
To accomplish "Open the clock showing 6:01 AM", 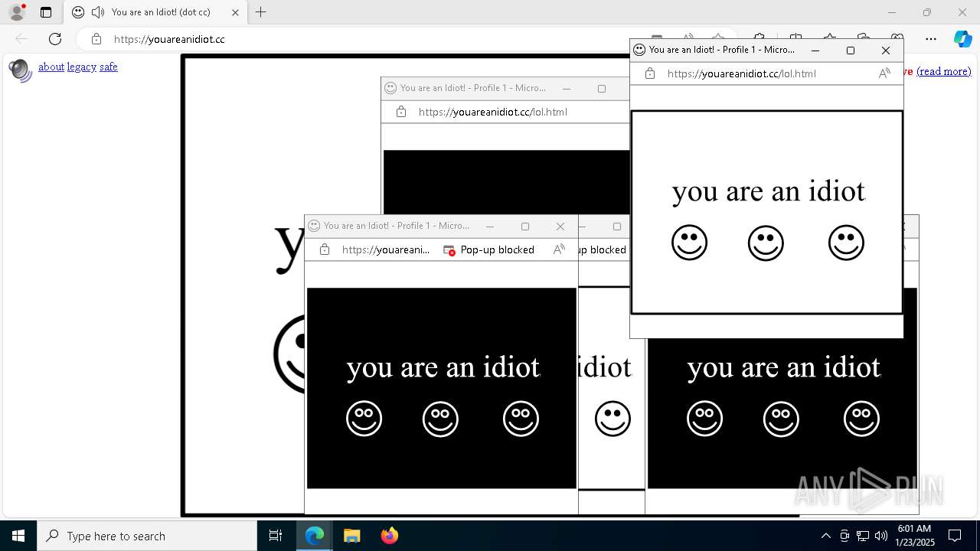I will point(914,536).
